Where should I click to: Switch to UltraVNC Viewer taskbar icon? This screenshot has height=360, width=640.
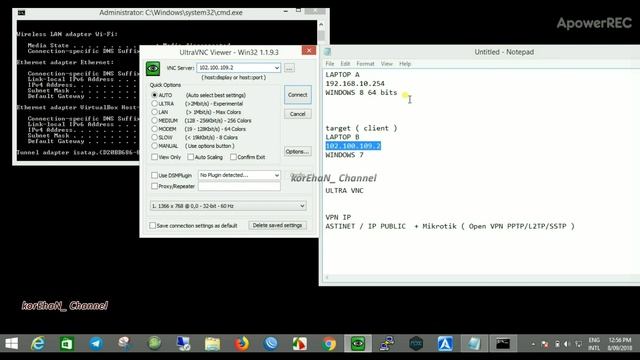(x=358, y=344)
